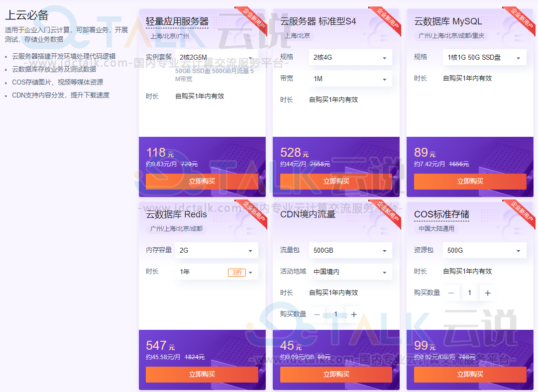Screen dimensions: 538x392
Task: Open Redis 2G memory capacity dropdown
Action: (x=216, y=250)
